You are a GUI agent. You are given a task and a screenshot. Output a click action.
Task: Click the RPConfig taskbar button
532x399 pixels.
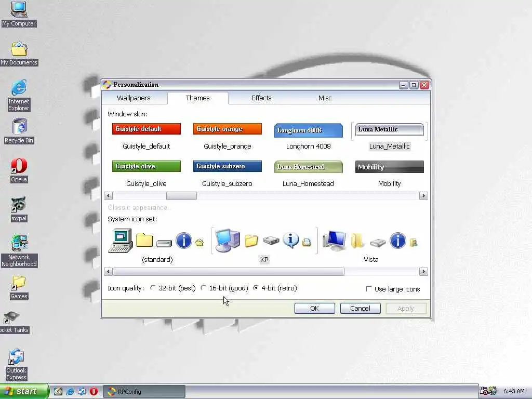144,392
